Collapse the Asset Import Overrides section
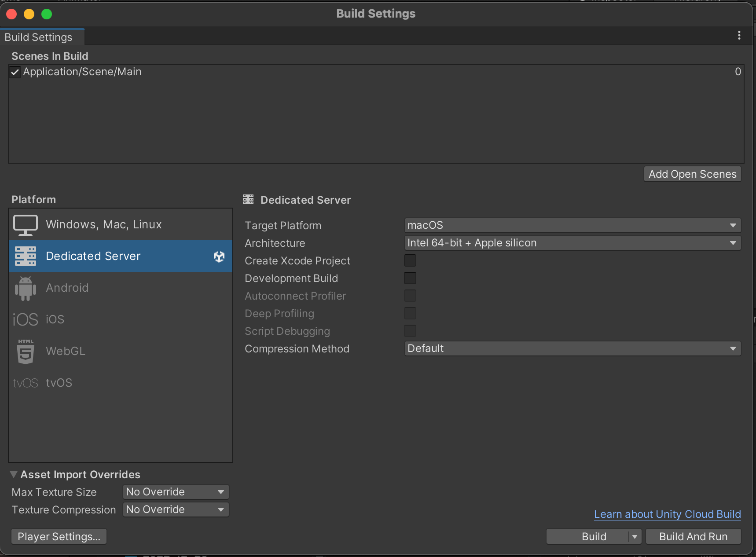 pyautogui.click(x=14, y=474)
